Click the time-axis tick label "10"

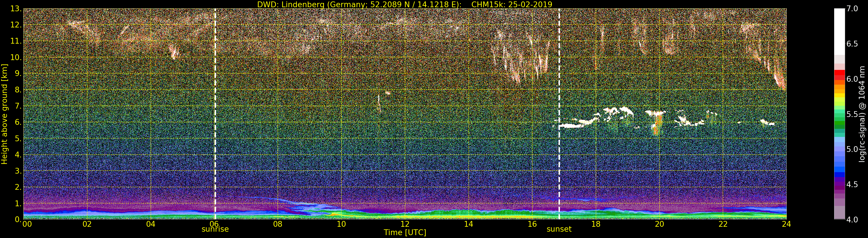tap(341, 224)
